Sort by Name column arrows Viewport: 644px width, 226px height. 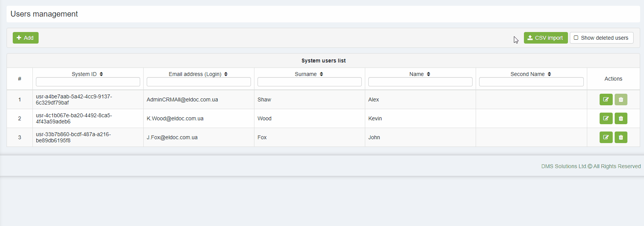(x=429, y=74)
